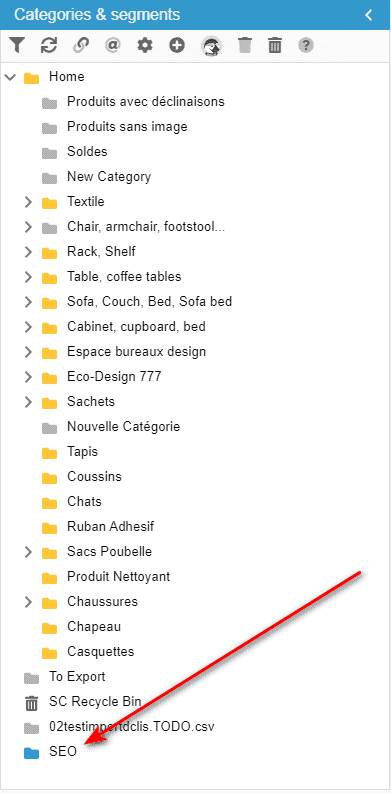Click the chain link toolbar icon
The height and width of the screenshot is (794, 391).
pos(81,46)
